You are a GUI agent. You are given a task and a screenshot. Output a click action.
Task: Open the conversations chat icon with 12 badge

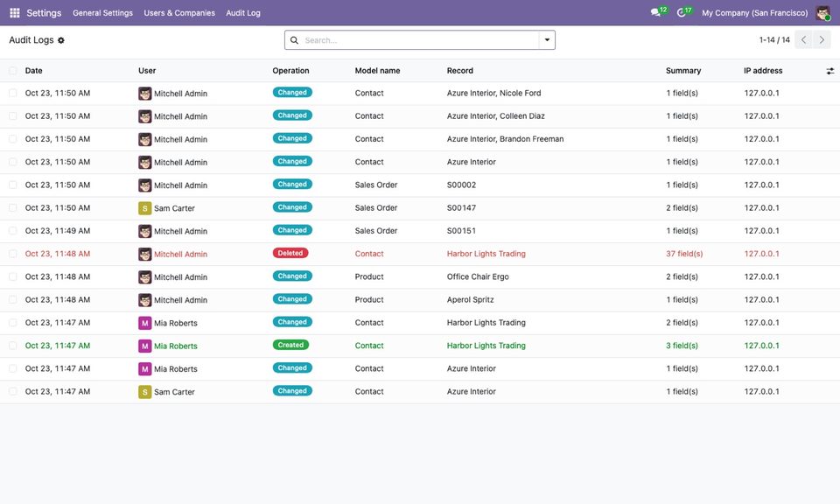click(x=655, y=12)
